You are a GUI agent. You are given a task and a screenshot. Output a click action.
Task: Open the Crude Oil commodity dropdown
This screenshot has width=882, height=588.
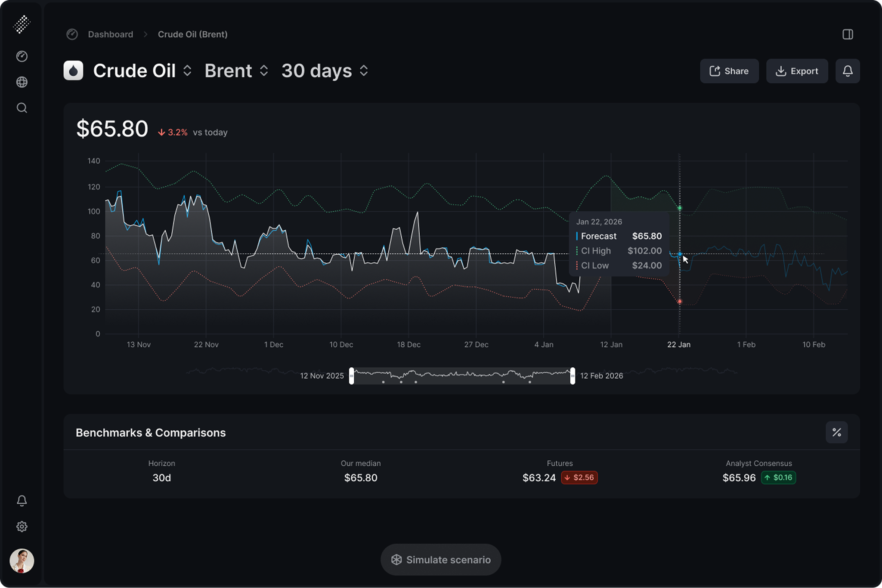tap(142, 71)
